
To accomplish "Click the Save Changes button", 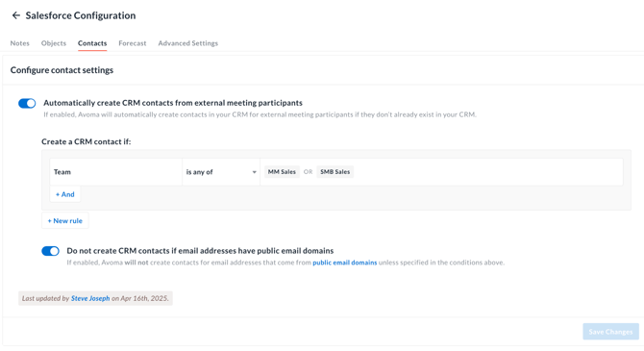I will click(x=610, y=332).
